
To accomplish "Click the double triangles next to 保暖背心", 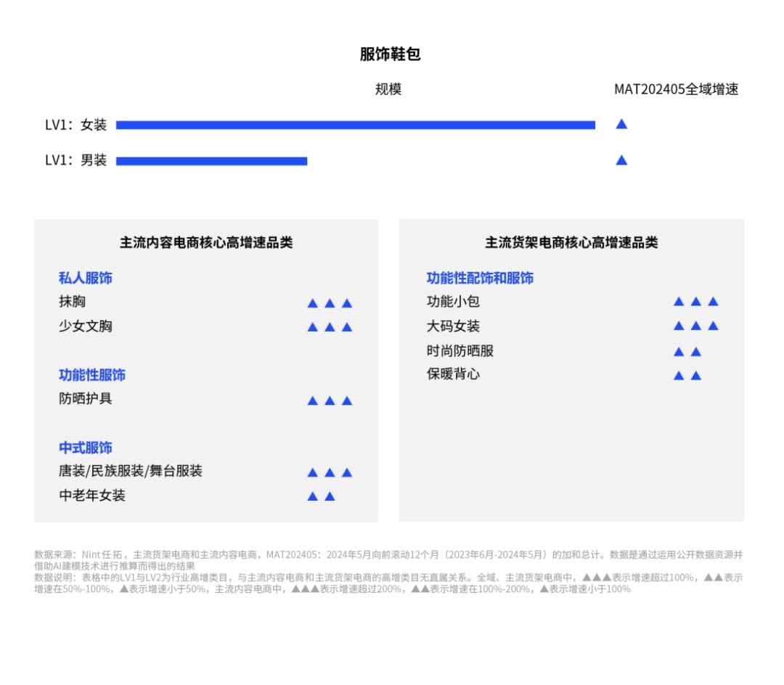I will pos(687,376).
